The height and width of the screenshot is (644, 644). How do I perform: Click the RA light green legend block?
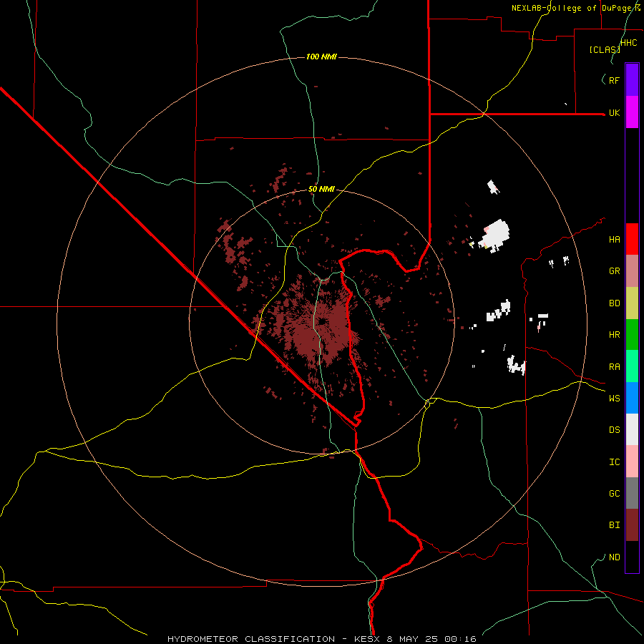pyautogui.click(x=632, y=366)
